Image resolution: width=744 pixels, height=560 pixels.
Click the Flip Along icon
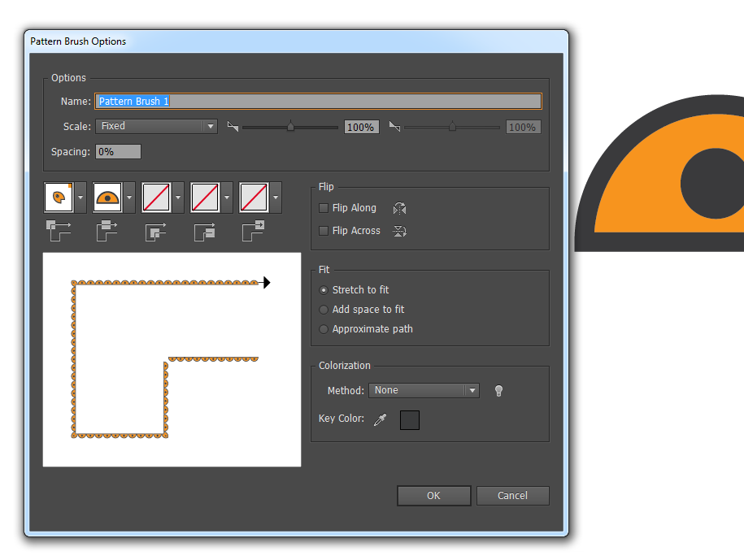pyautogui.click(x=399, y=208)
